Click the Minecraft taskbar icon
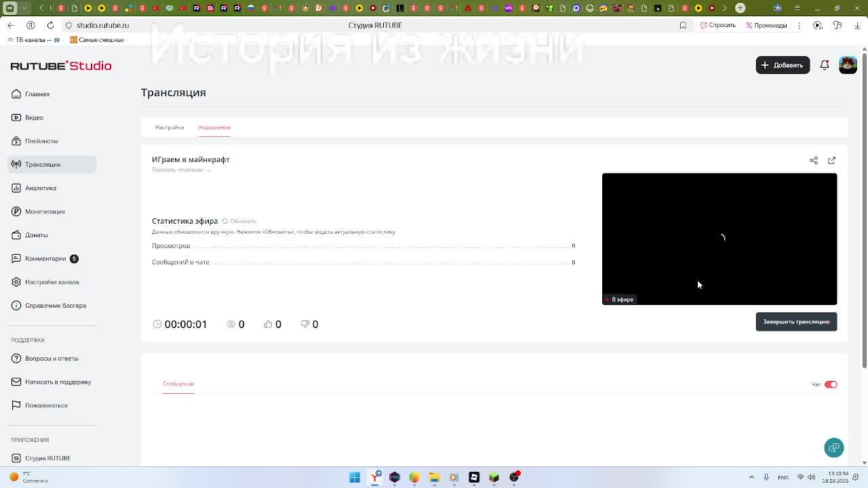 494,477
